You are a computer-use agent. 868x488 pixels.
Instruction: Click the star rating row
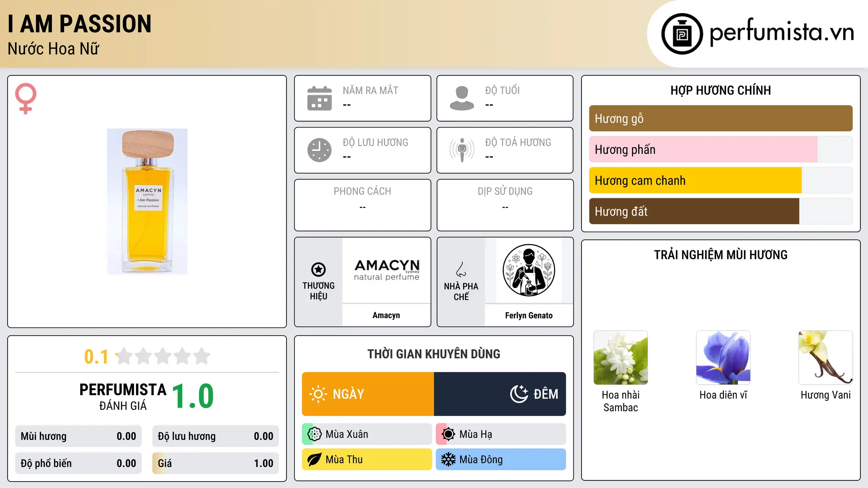pos(163,356)
